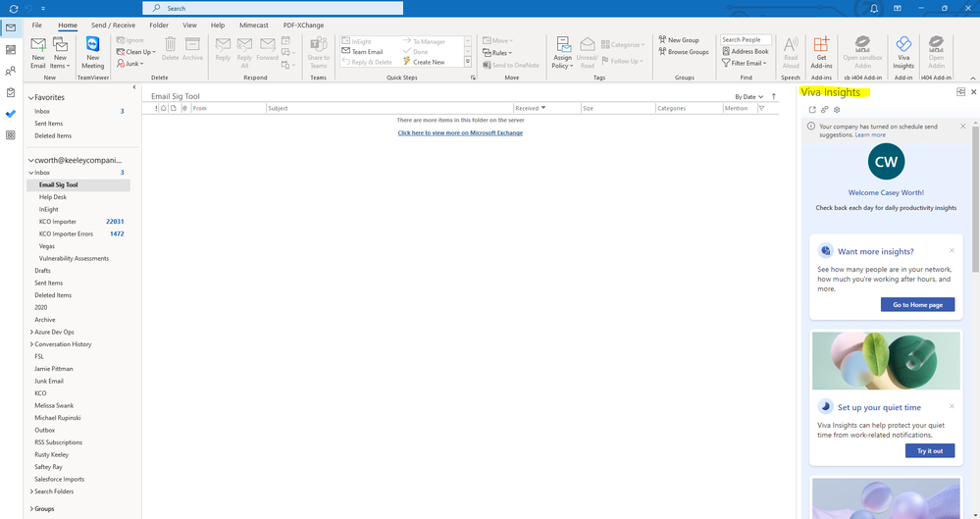980x519 pixels.
Task: Click the Forward ribbon icon
Action: click(x=268, y=49)
